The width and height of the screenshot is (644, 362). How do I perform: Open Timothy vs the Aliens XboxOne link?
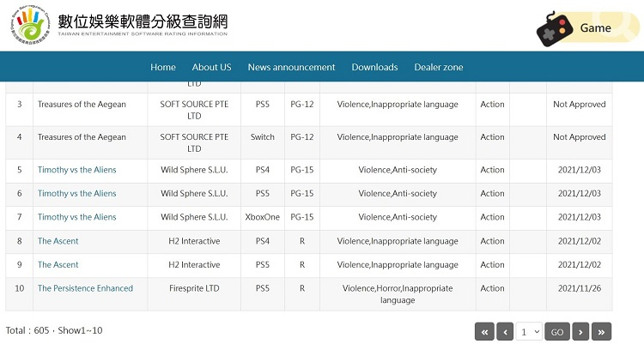pos(76,217)
